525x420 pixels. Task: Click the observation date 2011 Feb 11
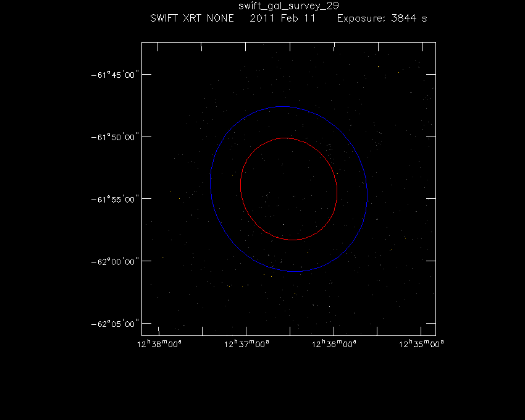pyautogui.click(x=283, y=18)
